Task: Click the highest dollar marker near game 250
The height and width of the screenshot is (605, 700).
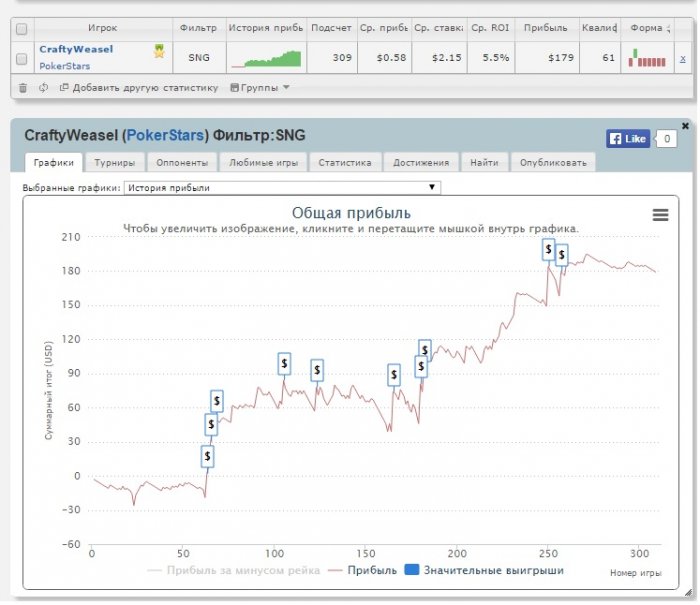Action: tap(548, 249)
